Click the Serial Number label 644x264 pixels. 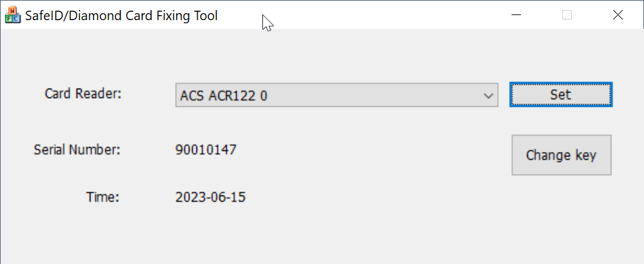pos(77,150)
